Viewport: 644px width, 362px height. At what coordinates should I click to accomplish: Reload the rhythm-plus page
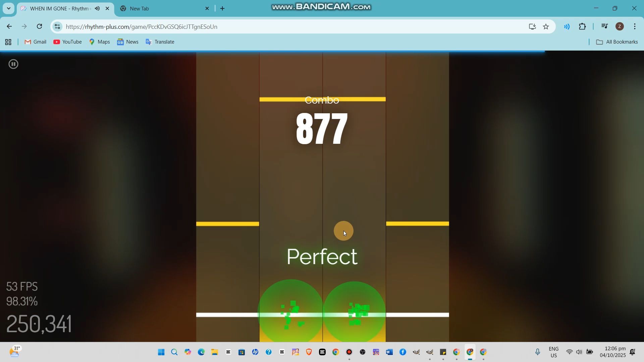(x=39, y=26)
